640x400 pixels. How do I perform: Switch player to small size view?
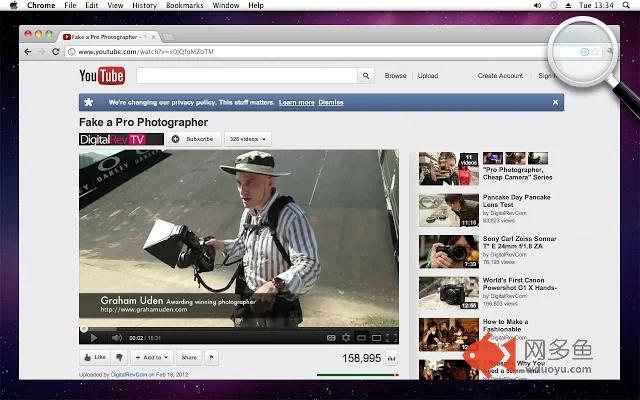coord(361,338)
